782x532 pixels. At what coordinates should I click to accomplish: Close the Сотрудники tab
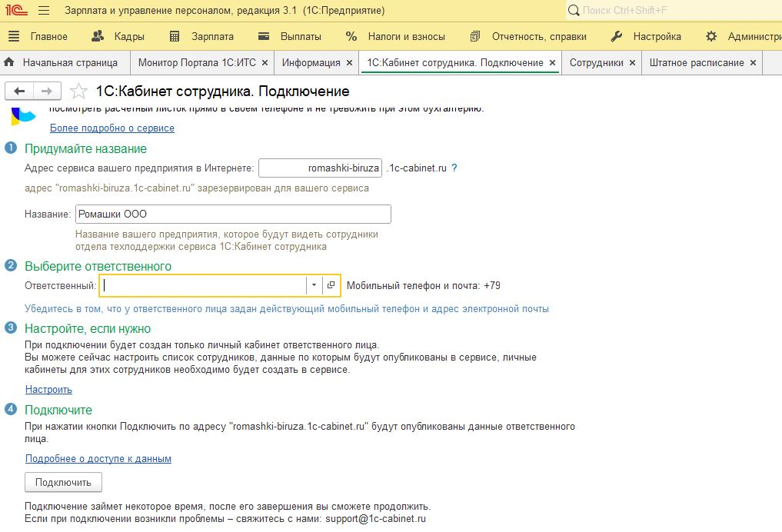coord(632,63)
